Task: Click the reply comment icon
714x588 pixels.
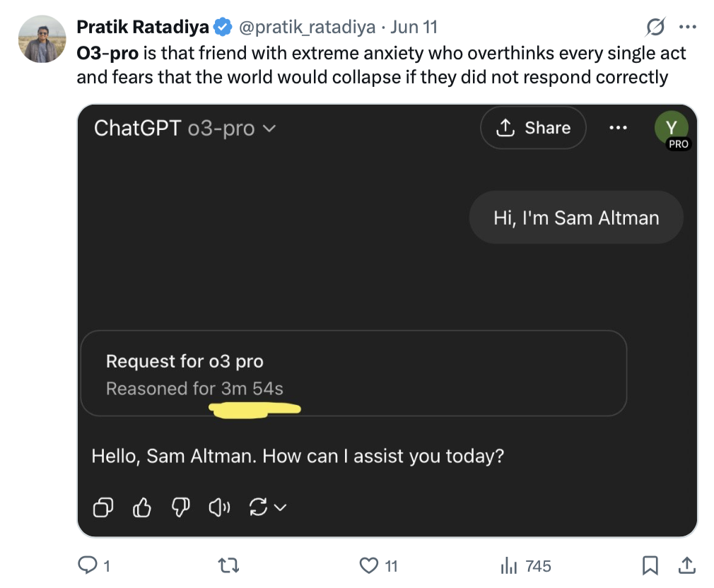Action: tap(87, 565)
